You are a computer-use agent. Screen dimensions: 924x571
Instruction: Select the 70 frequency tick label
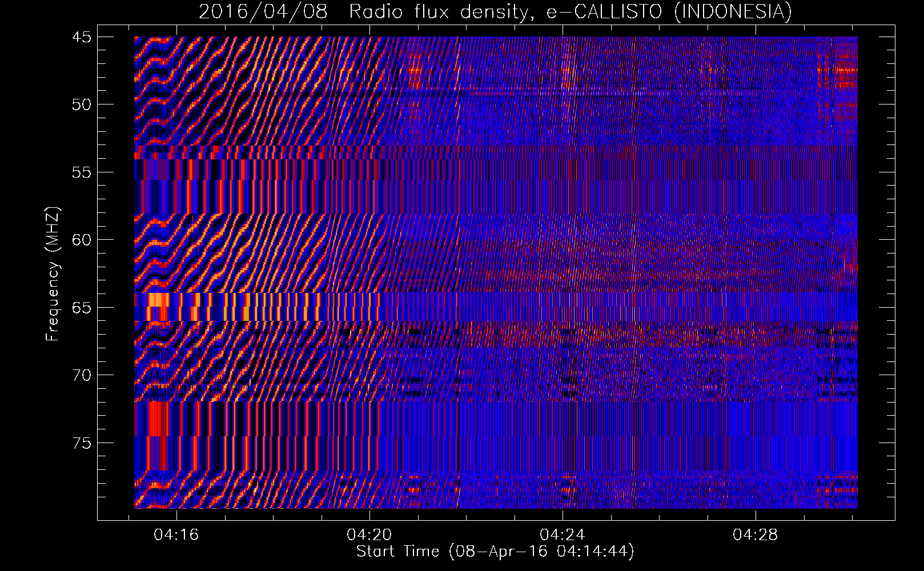coord(82,375)
